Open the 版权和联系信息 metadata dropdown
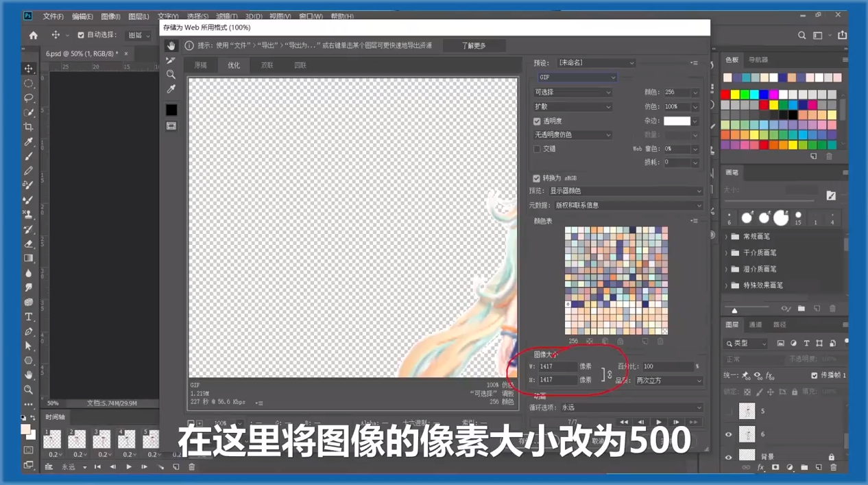 [628, 205]
